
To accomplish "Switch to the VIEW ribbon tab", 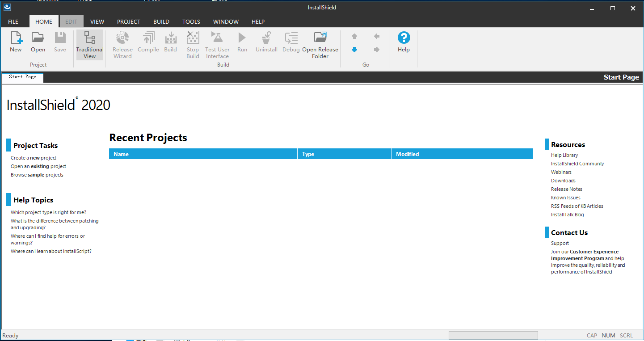I will coord(97,21).
